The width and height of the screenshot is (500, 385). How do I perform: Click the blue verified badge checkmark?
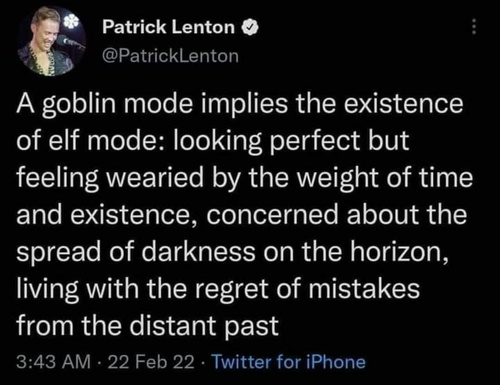(250, 27)
